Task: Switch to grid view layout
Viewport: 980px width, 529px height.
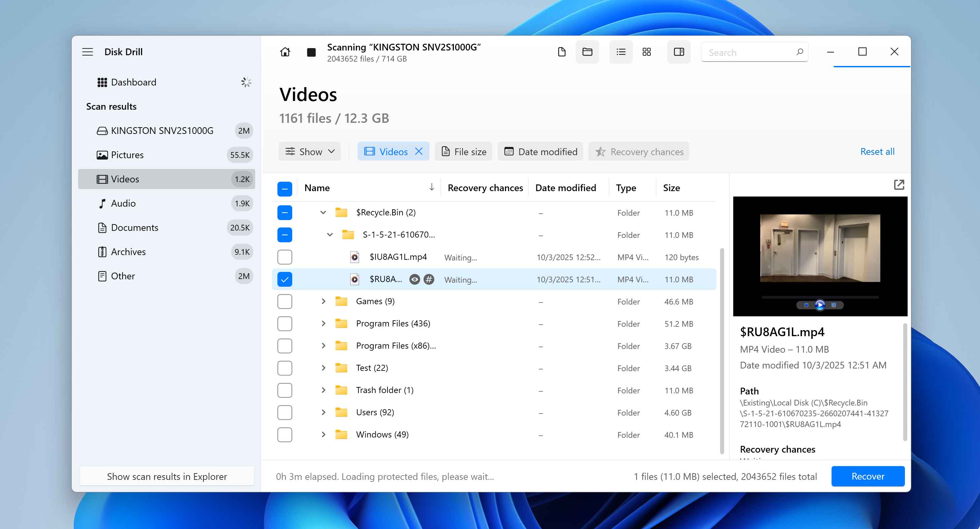Action: click(647, 52)
